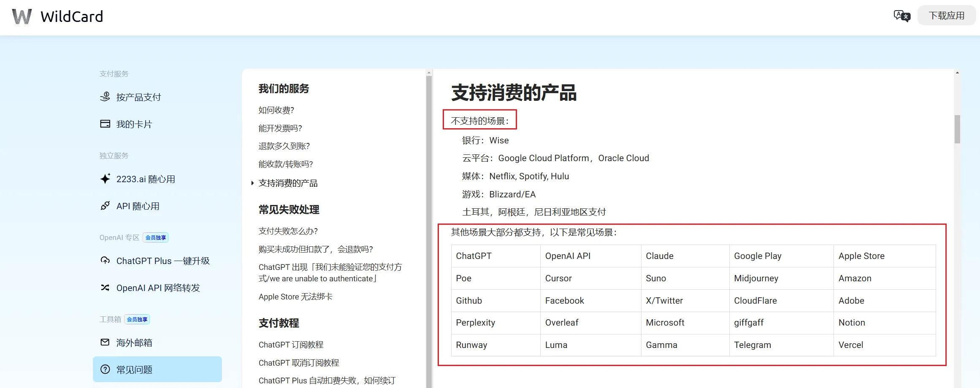Click 会员独享 badge beside 工具箱
980x388 pixels.
click(x=137, y=319)
